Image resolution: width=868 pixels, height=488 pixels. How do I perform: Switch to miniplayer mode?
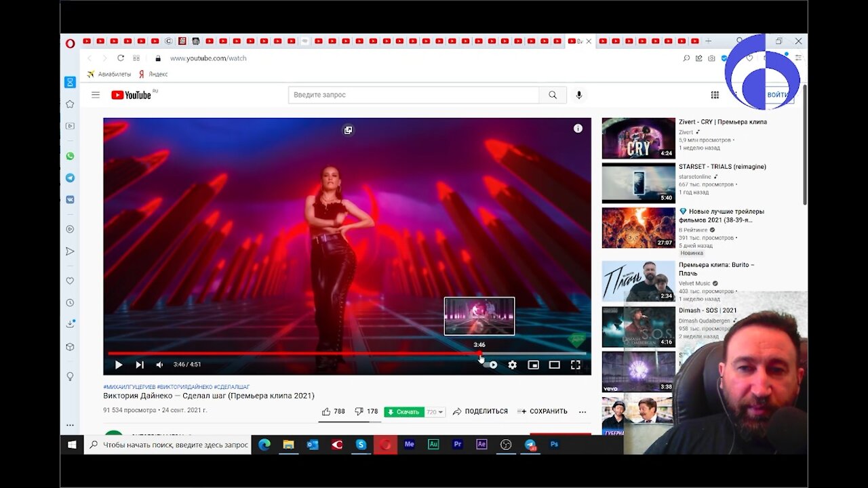(x=534, y=365)
